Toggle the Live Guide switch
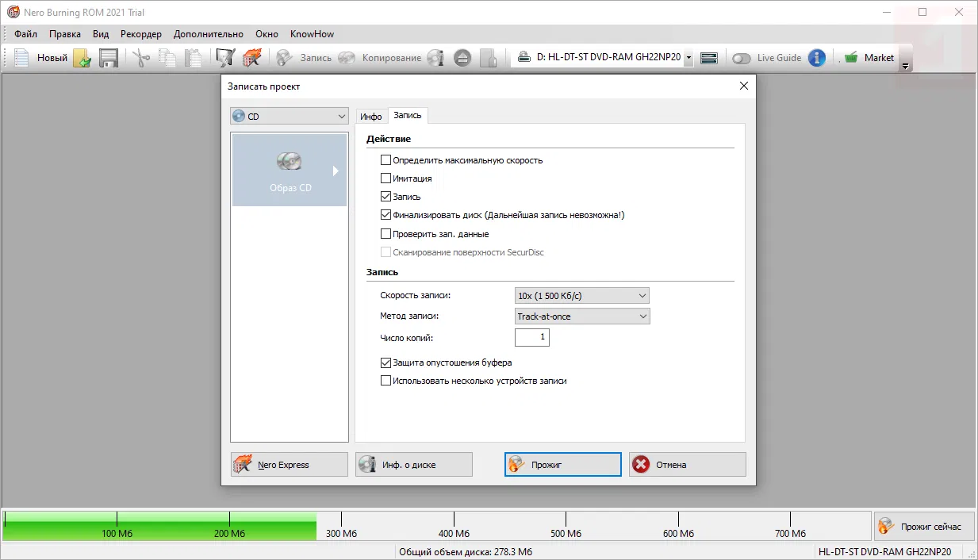 [x=742, y=58]
